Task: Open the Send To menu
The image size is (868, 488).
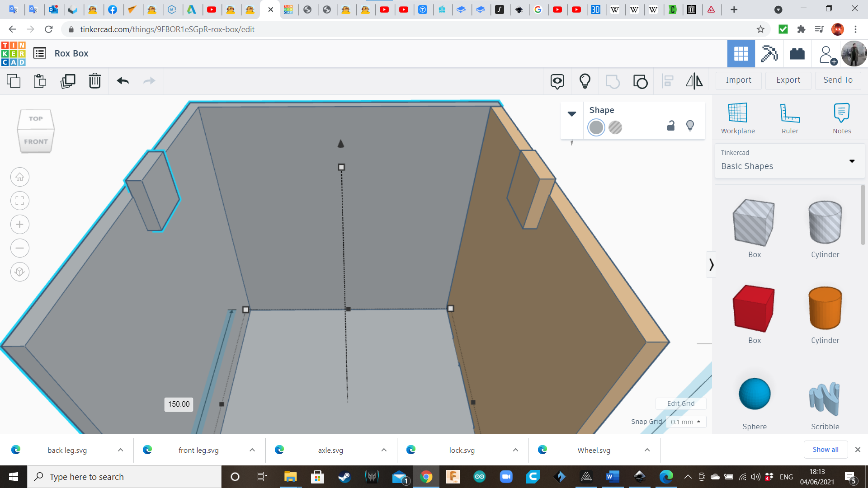Action: pyautogui.click(x=838, y=80)
